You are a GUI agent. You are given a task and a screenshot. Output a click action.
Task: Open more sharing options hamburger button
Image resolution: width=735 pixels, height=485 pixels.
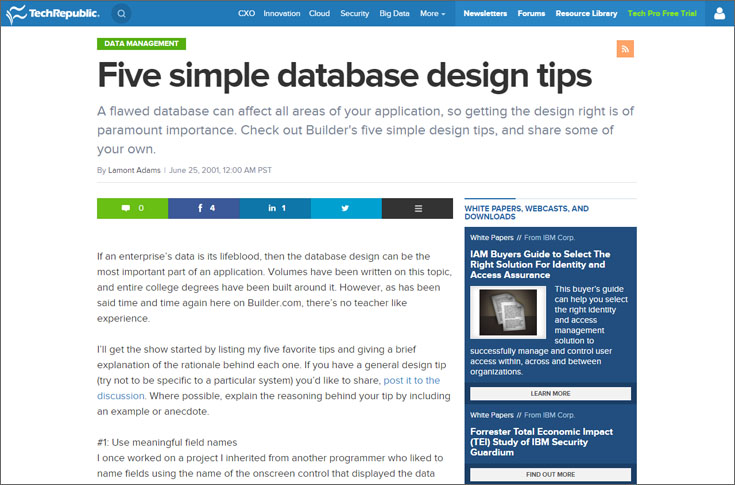(x=418, y=208)
